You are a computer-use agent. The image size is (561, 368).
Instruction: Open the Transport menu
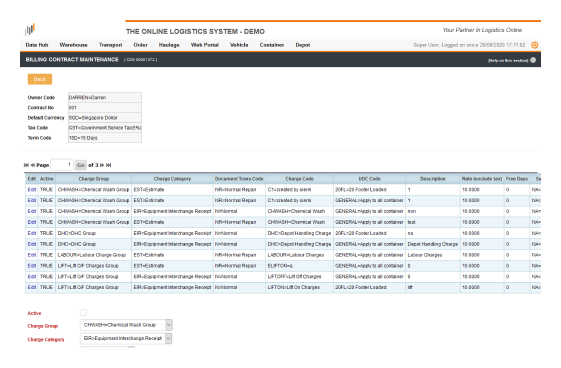[111, 45]
